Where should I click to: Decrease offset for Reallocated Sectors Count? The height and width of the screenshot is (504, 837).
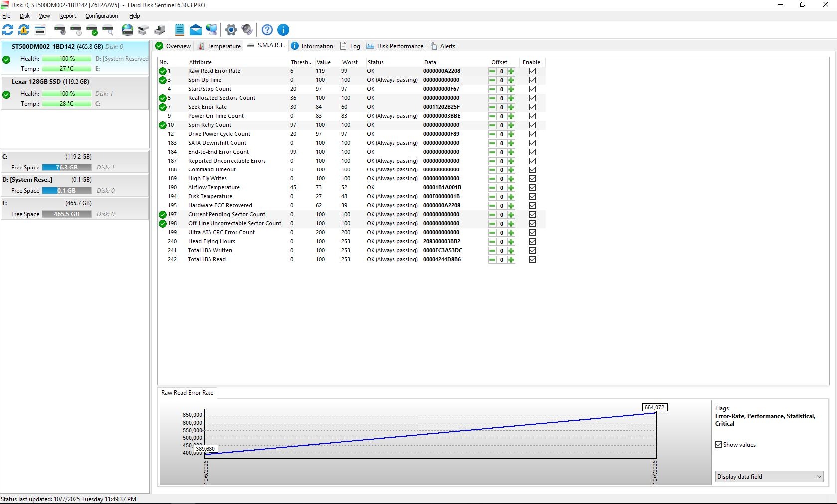(492, 98)
